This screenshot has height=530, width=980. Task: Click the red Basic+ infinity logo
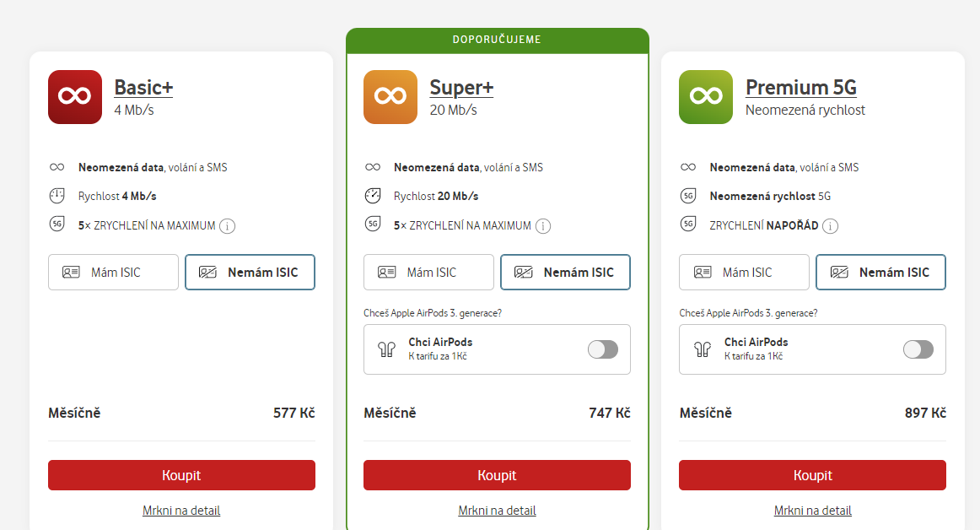[75, 97]
